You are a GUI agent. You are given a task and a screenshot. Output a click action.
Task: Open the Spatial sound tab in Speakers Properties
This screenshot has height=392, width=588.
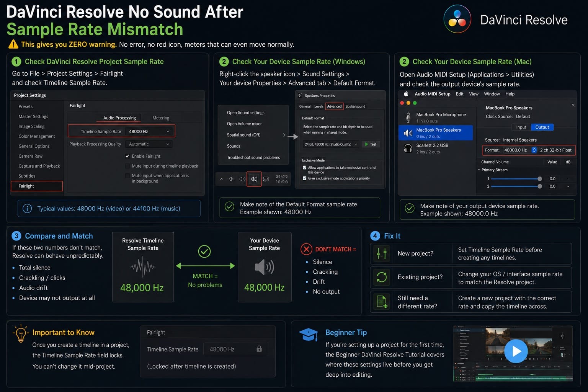coord(355,106)
